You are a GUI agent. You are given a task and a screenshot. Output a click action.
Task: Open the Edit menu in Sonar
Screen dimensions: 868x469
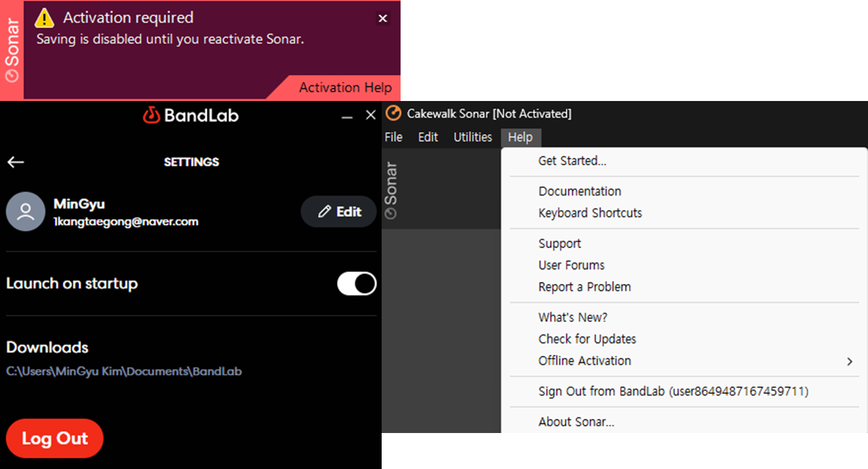coord(428,137)
